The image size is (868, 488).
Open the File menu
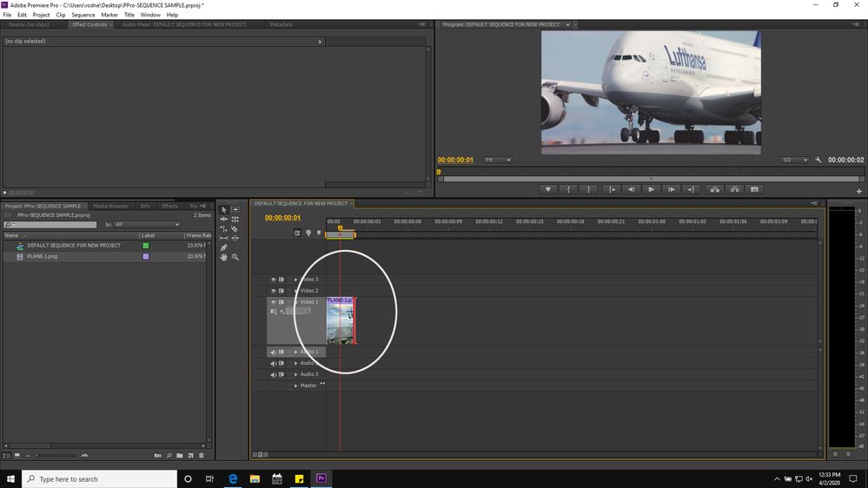(7, 15)
